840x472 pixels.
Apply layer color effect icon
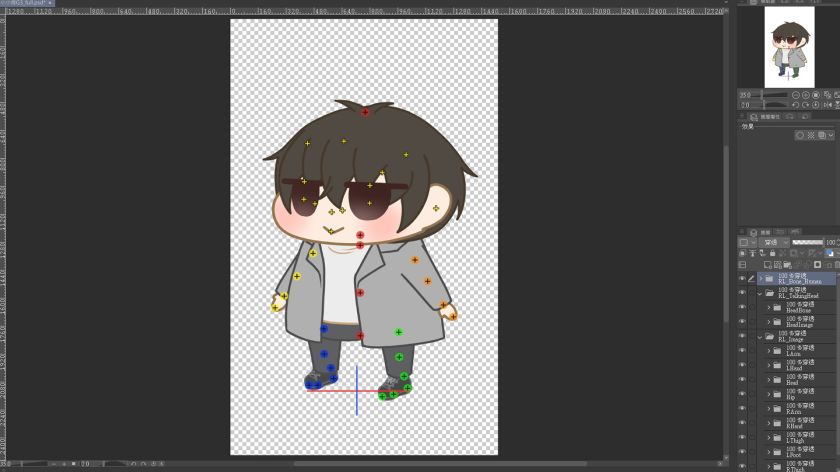pyautogui.click(x=822, y=135)
